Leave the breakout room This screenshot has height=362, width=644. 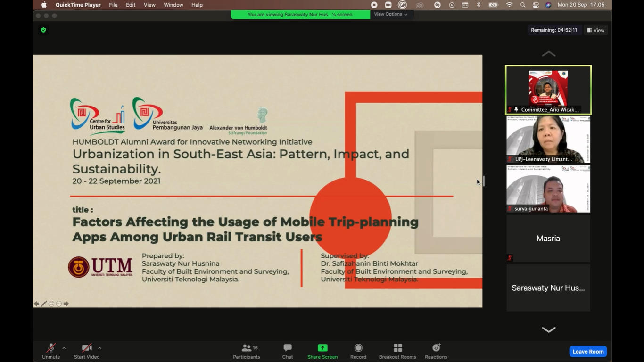[588, 352]
